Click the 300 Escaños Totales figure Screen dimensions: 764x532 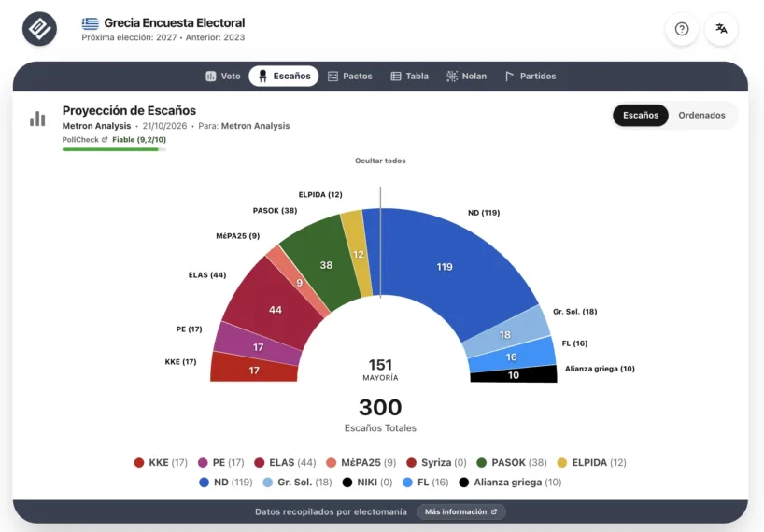tap(380, 414)
